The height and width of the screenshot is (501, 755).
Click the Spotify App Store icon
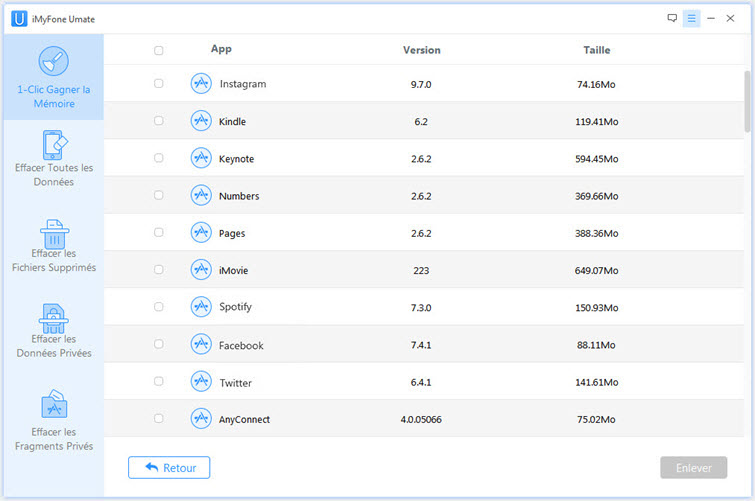pos(201,307)
